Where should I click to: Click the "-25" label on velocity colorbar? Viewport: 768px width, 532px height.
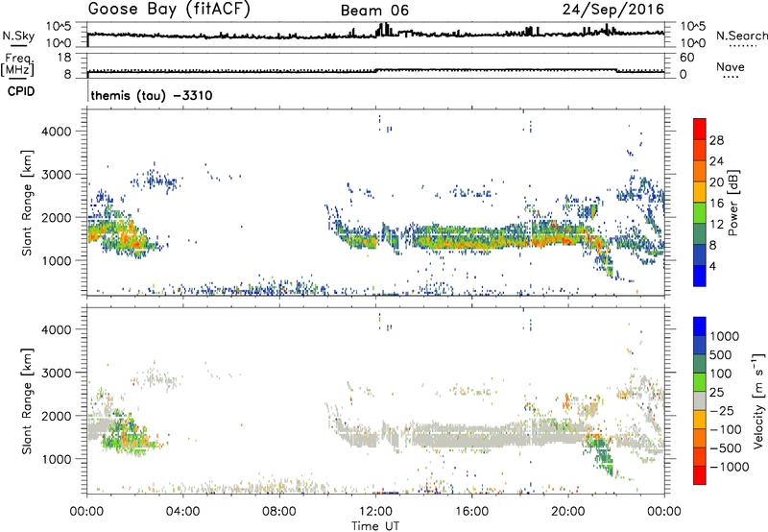[x=722, y=410]
